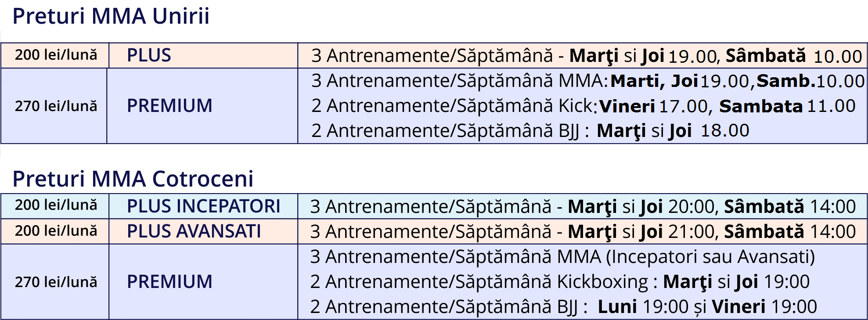Image resolution: width=868 pixels, height=320 pixels.
Task: Click the PLUS AVANSATI 200 lei/lună price
Action: tap(56, 230)
